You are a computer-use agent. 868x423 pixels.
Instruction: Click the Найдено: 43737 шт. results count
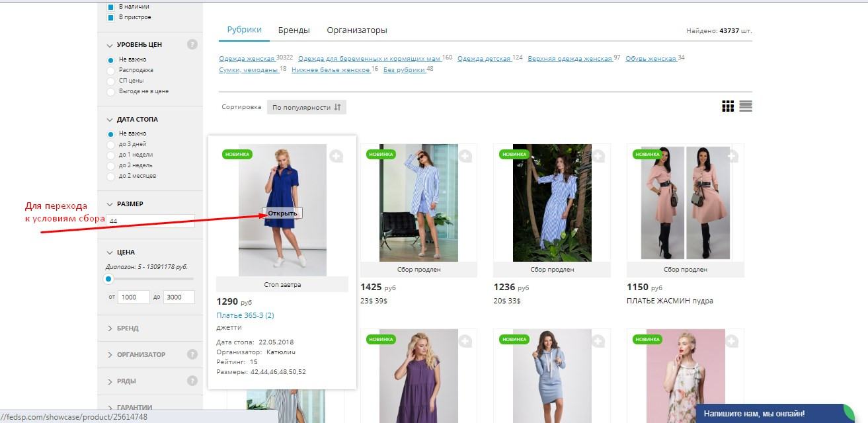point(719,31)
